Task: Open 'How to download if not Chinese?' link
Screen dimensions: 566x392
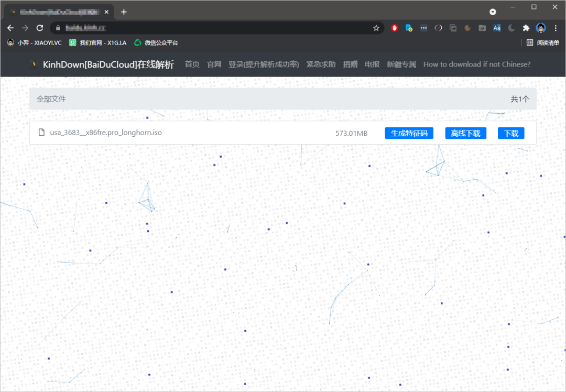Action: pyautogui.click(x=477, y=64)
